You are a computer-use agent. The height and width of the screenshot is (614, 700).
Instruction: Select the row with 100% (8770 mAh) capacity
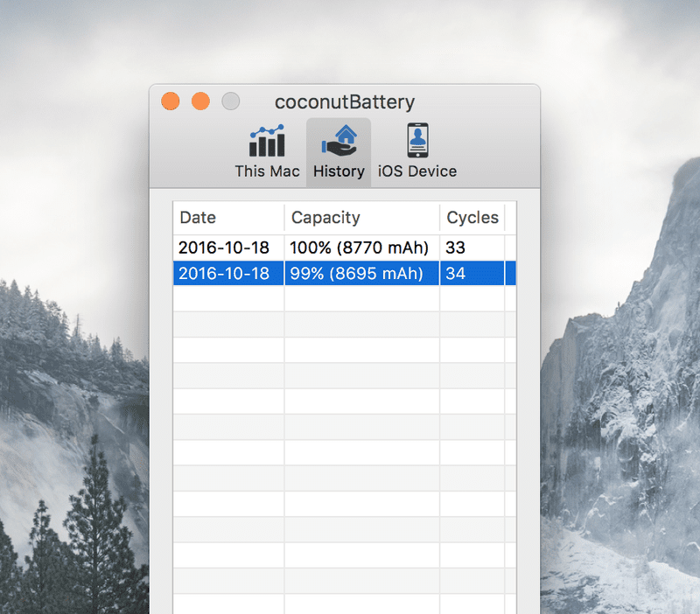tap(360, 248)
